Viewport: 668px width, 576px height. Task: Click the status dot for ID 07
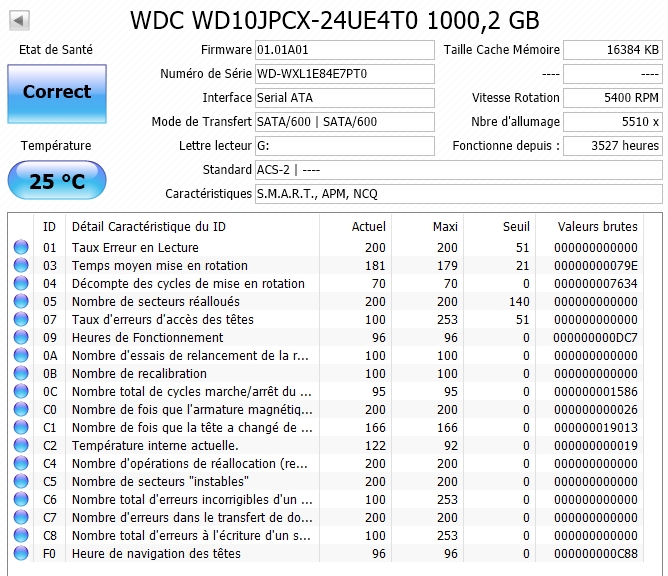[21, 319]
